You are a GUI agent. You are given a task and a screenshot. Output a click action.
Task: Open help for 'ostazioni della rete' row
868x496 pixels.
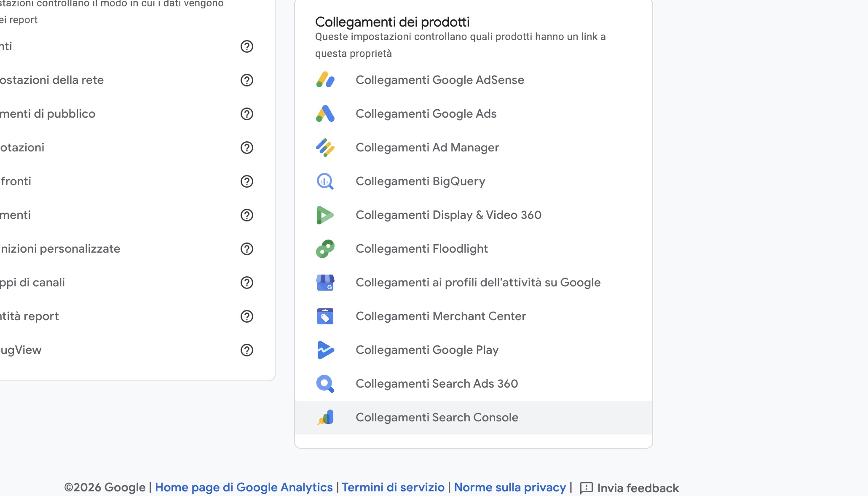click(247, 80)
